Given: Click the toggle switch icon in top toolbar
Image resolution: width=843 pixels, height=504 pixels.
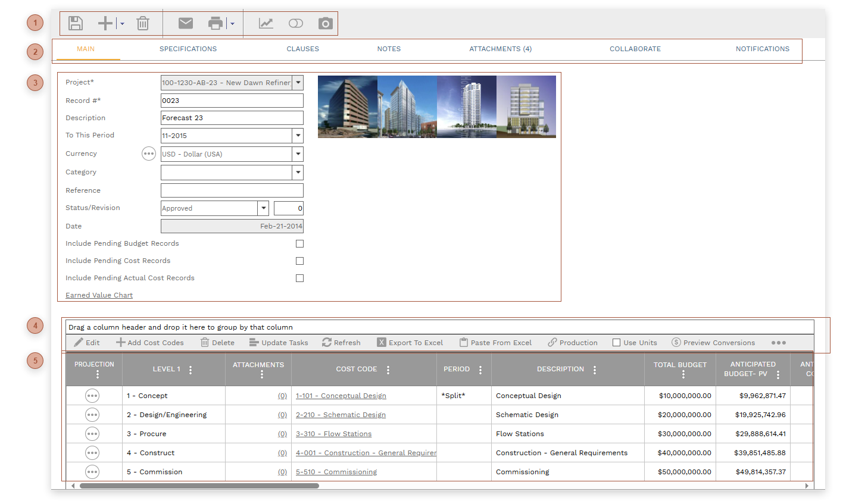Looking at the screenshot, I should [x=295, y=23].
